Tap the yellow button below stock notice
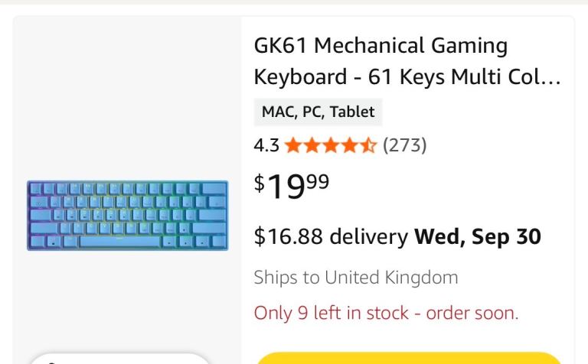 409,359
